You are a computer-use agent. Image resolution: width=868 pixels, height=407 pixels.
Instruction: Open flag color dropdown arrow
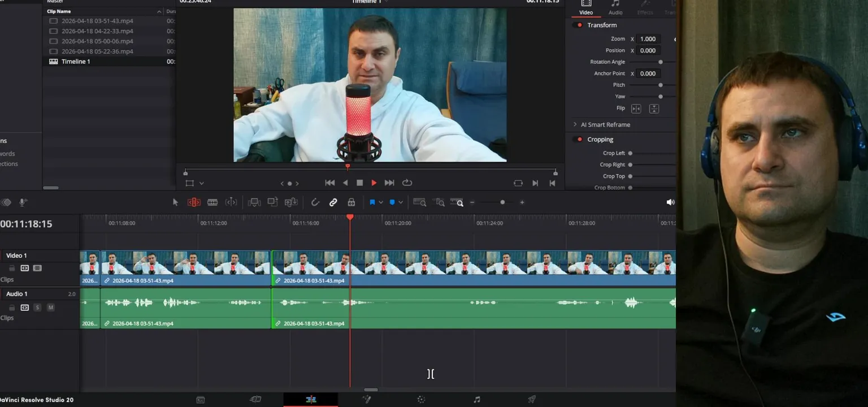click(381, 202)
